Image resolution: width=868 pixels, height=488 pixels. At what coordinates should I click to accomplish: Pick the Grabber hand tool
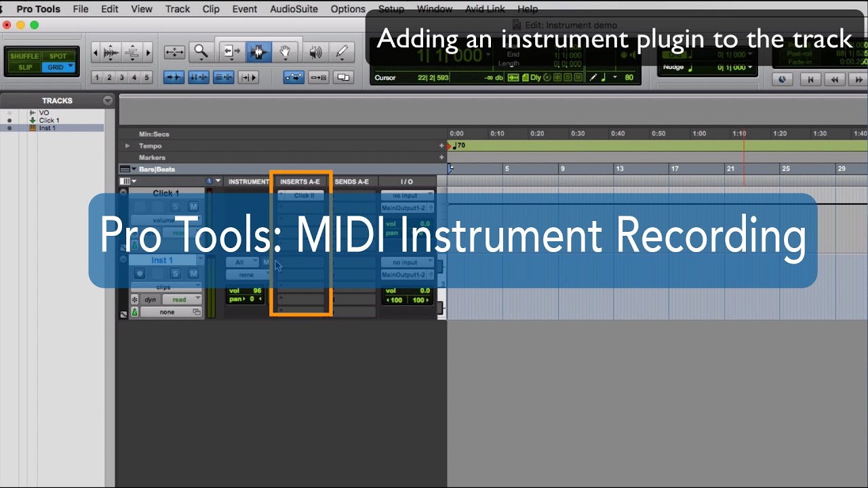click(285, 52)
